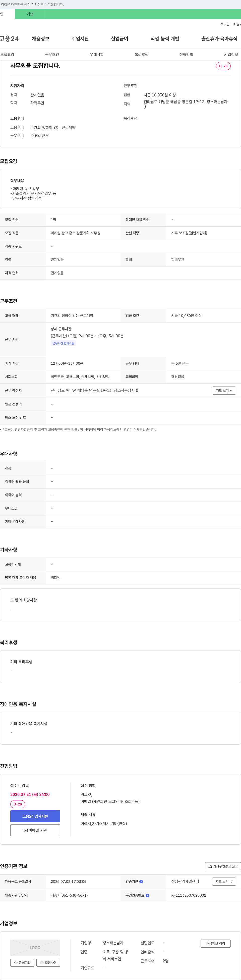This screenshot has width=241, height=980.
Task: Click the company LOGO placeholder image
Action: pos(35,947)
